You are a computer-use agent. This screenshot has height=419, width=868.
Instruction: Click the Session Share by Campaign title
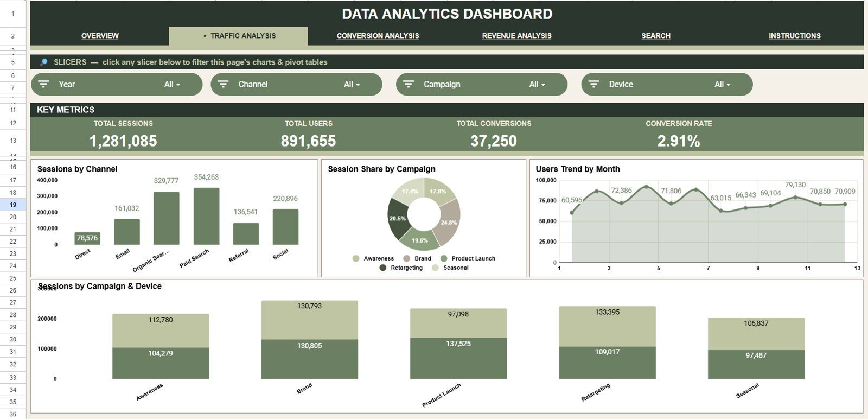[x=381, y=169]
